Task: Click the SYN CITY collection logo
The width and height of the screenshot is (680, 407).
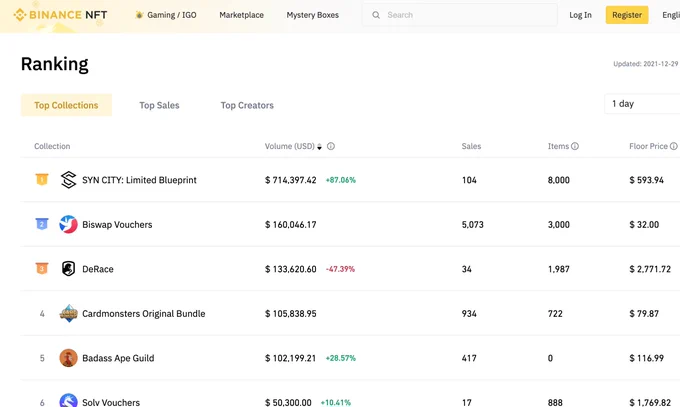Action: (x=69, y=180)
